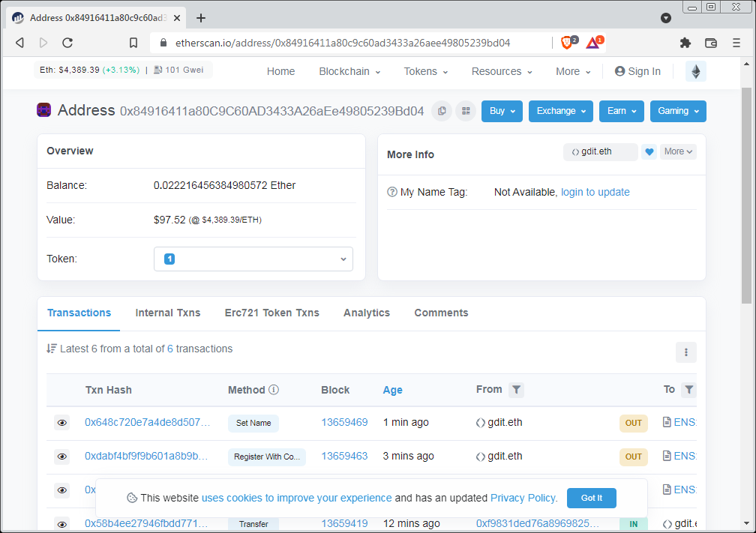Open the More dropdown in More Info
Image resolution: width=756 pixels, height=533 pixels.
click(678, 151)
